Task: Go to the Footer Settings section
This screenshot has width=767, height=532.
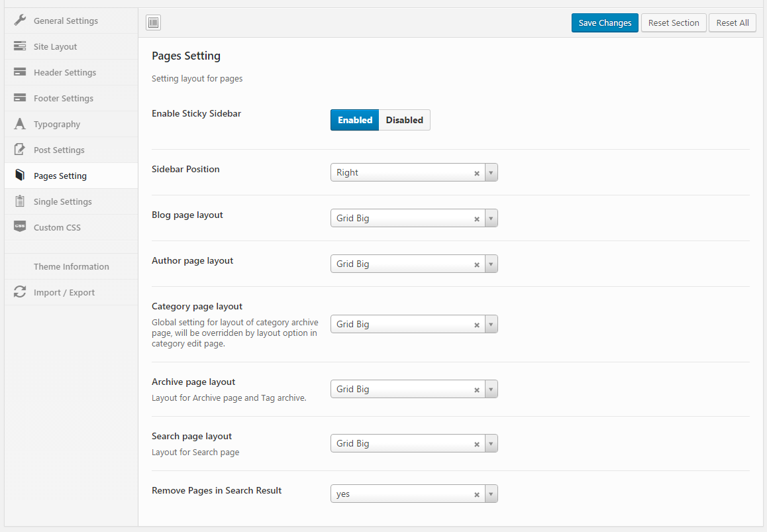Action: [x=64, y=98]
